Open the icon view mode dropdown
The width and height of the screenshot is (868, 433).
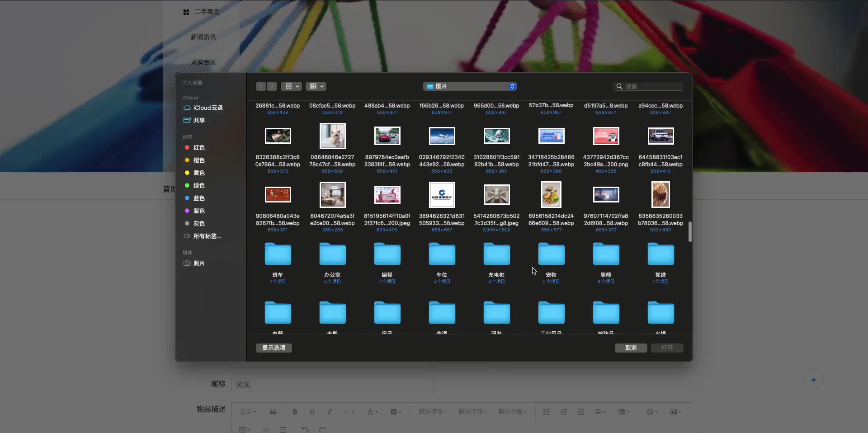292,86
